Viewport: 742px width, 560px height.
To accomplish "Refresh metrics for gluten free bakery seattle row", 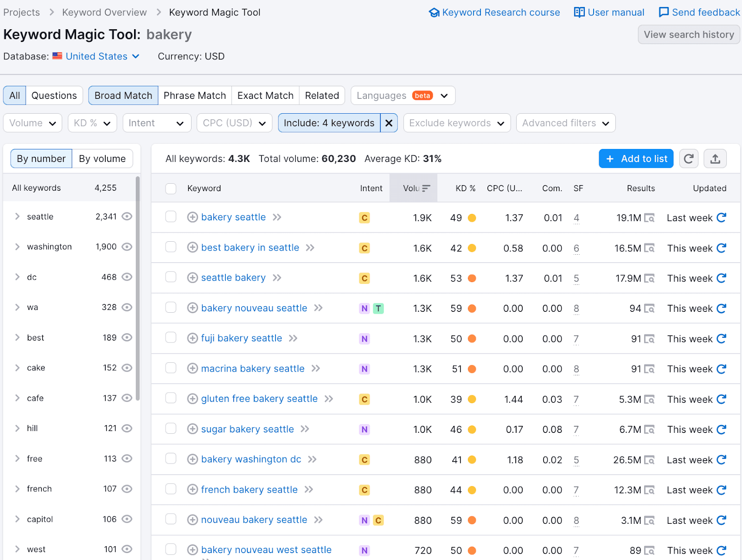I will [x=721, y=399].
